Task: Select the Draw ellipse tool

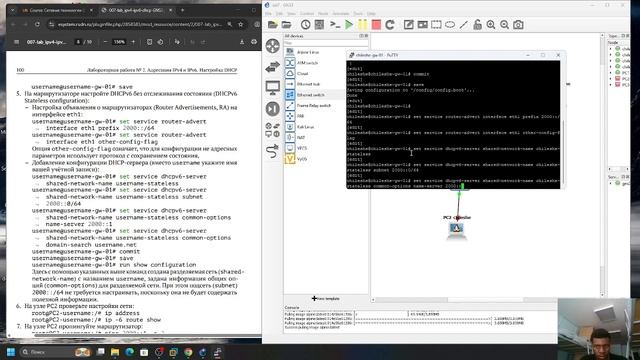Action: click(450, 25)
